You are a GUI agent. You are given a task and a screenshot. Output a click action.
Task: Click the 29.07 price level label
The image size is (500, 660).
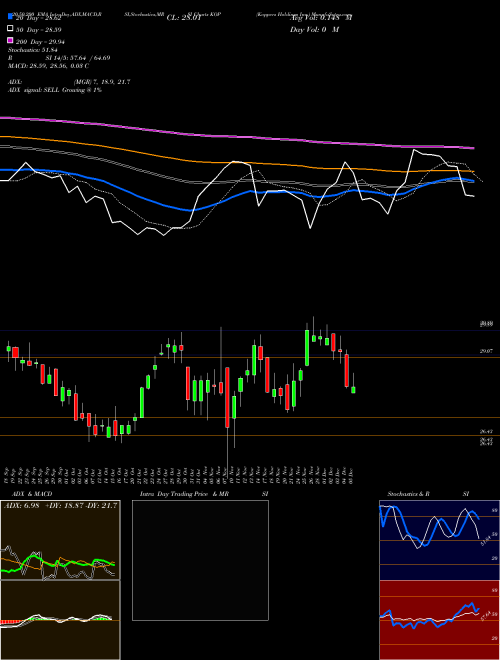[486, 351]
